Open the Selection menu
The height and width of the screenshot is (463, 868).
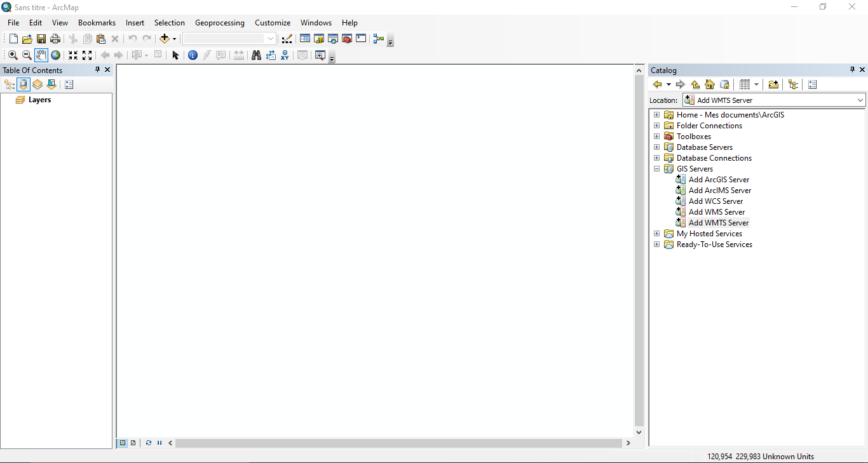[170, 23]
